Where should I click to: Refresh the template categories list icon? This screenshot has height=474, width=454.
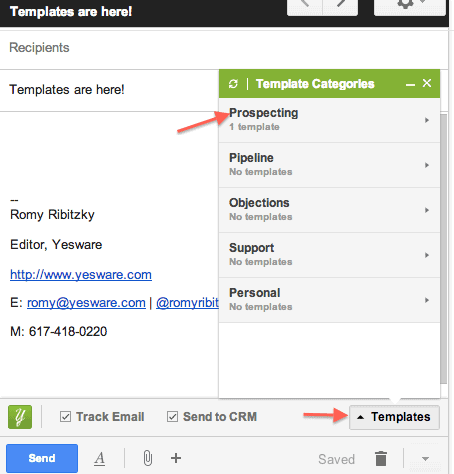(x=233, y=84)
